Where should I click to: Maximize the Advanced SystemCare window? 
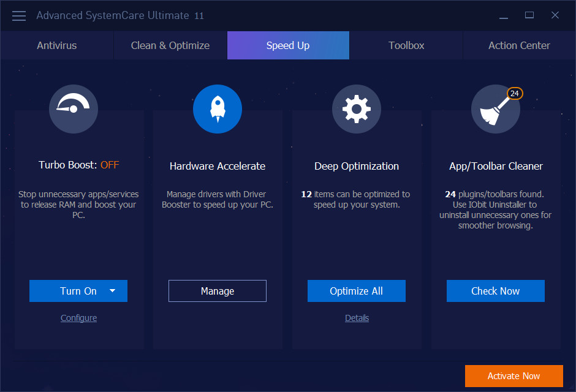[x=529, y=15]
